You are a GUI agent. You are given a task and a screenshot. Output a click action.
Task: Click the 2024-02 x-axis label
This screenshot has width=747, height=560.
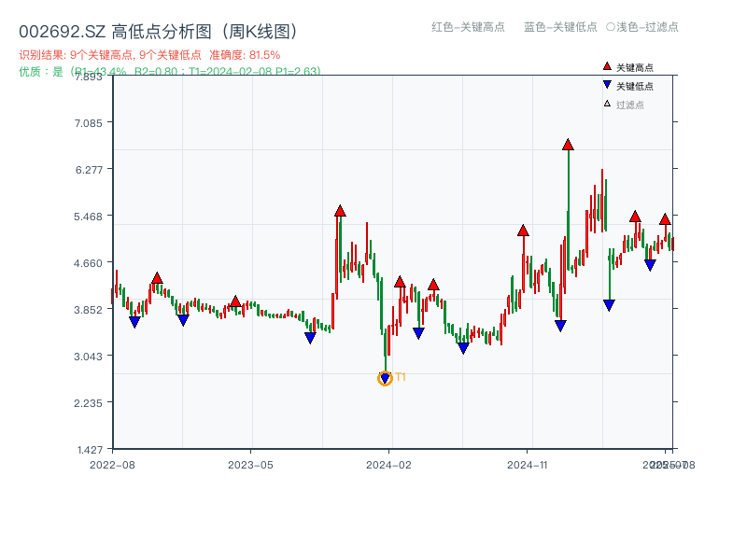pos(388,465)
